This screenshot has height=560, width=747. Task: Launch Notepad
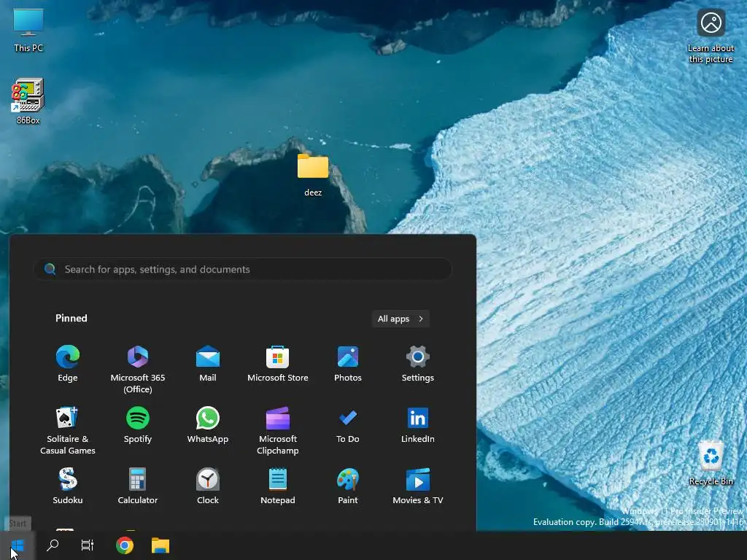coord(278,486)
